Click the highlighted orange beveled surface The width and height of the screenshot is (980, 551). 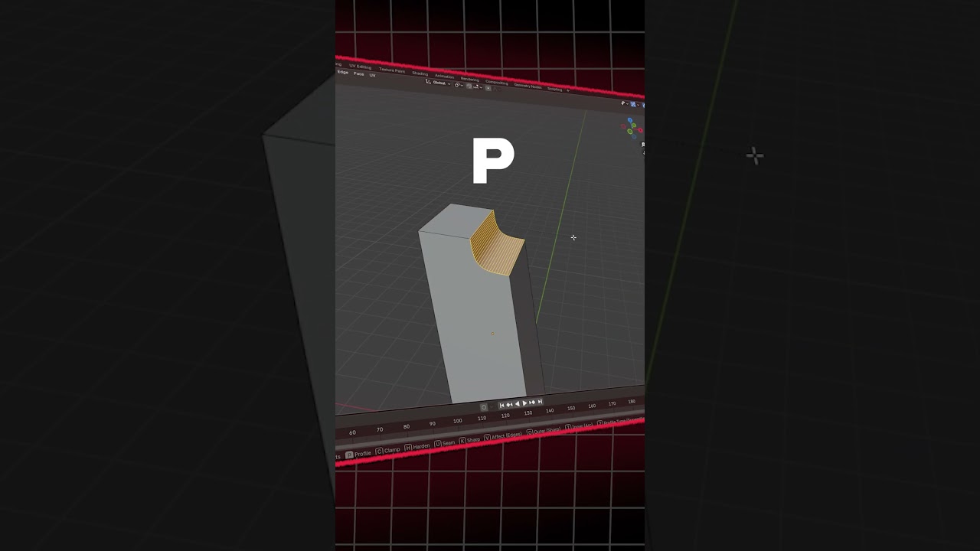(x=495, y=246)
